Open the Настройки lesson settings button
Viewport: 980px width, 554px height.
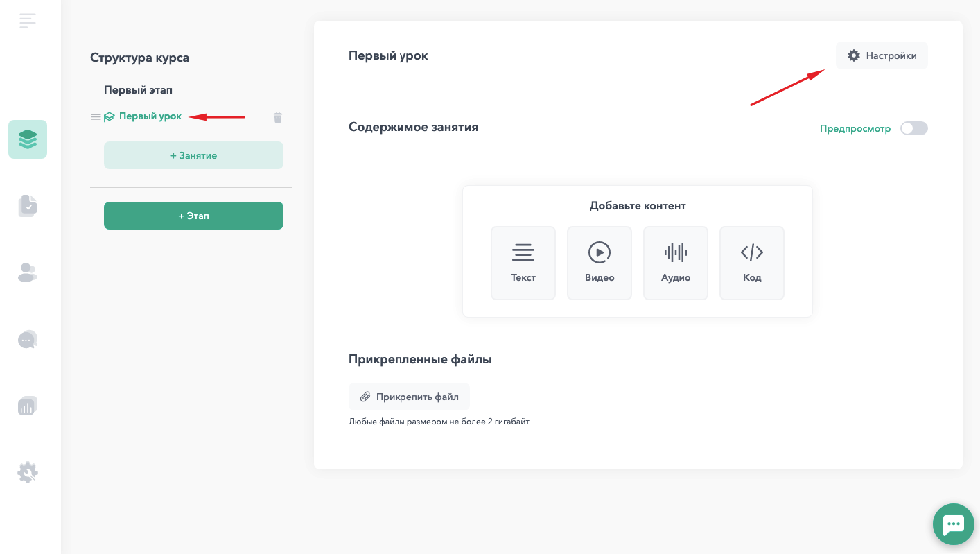[882, 55]
